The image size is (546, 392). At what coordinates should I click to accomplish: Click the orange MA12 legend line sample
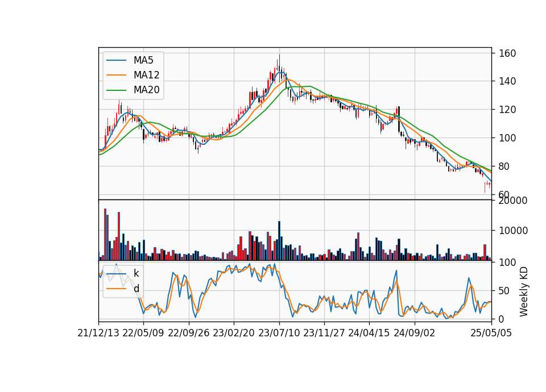pos(116,75)
